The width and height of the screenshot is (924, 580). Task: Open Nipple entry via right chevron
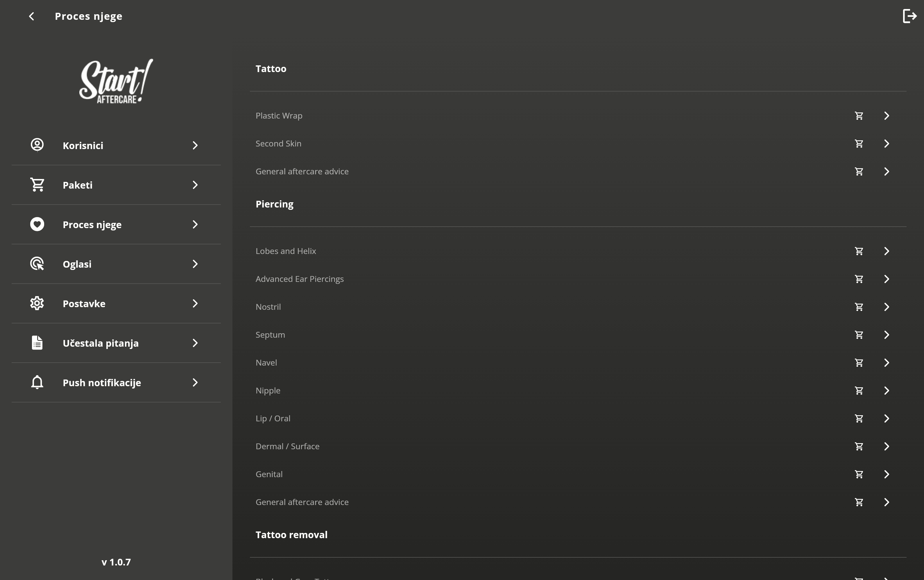[887, 391]
